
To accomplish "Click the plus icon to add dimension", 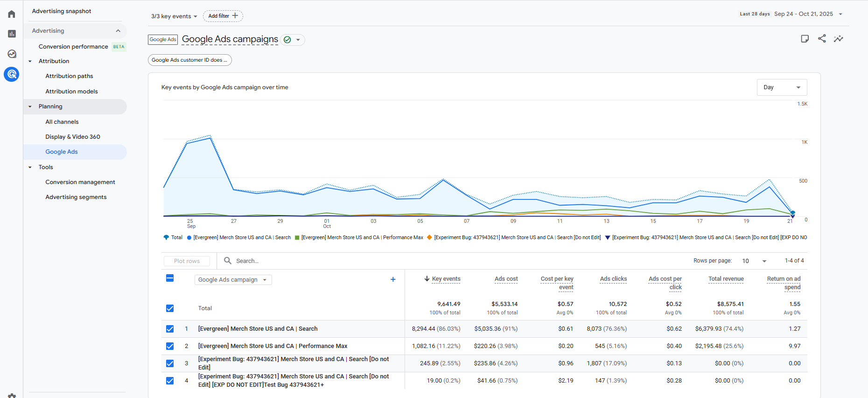I will coord(393,279).
